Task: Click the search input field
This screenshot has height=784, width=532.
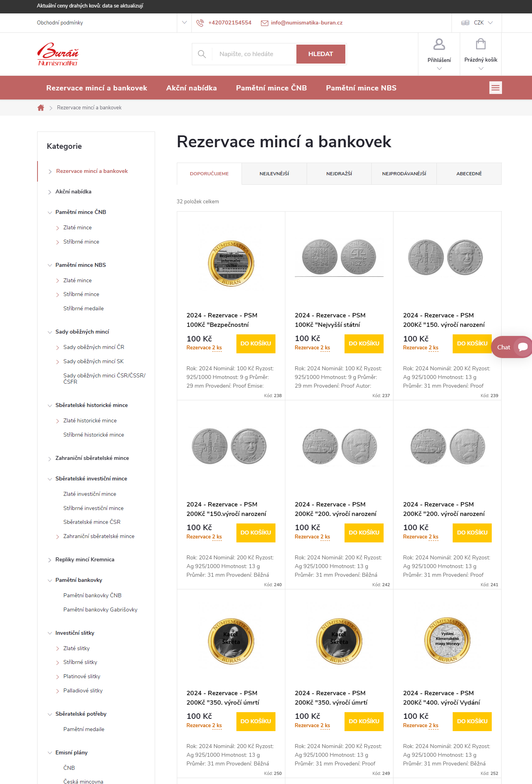Action: [255, 54]
